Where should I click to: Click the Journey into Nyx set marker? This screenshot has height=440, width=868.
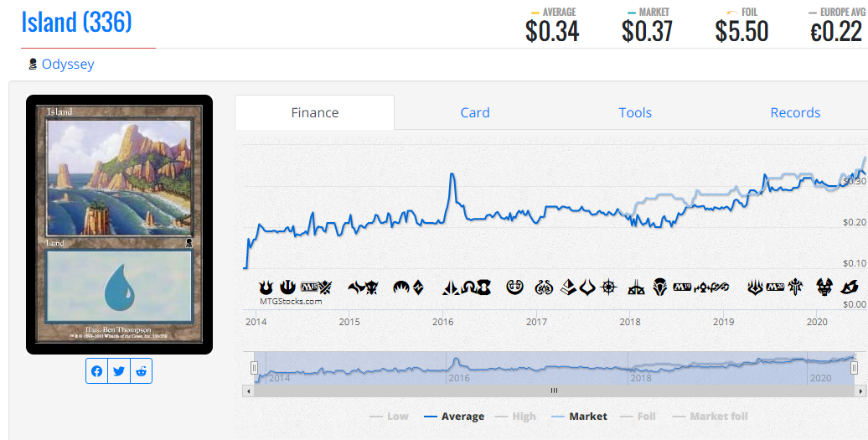288,287
